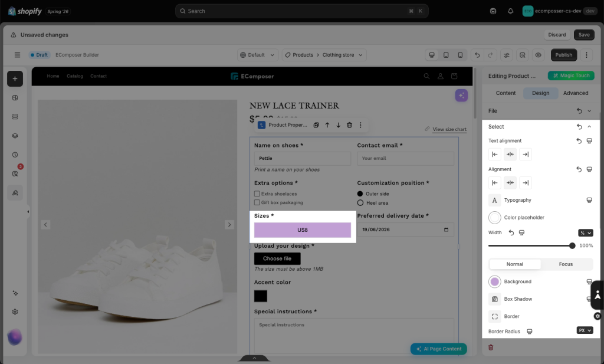Check the Gift box packaging checkbox
The height and width of the screenshot is (364, 604).
(257, 202)
